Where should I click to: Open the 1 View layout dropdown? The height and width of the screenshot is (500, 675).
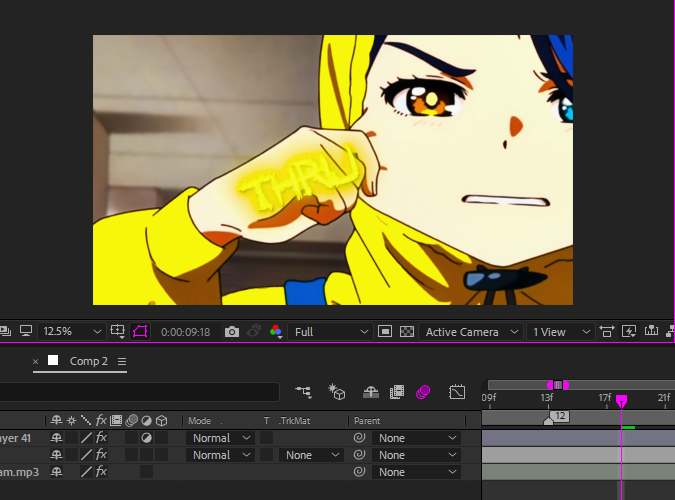(560, 332)
